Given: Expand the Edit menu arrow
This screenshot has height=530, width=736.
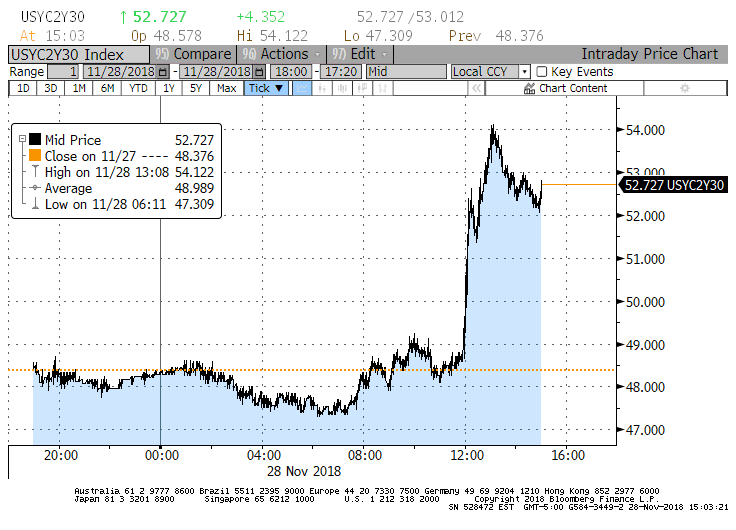Looking at the screenshot, I should point(384,54).
